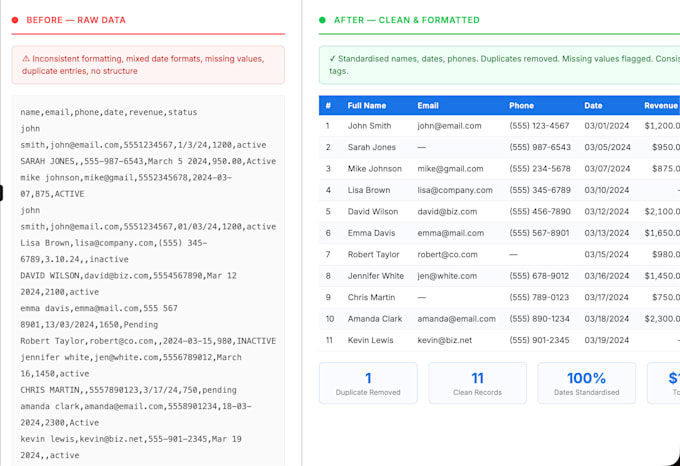
Task: Click the 11 Clean Records stat card
Action: coord(477,383)
